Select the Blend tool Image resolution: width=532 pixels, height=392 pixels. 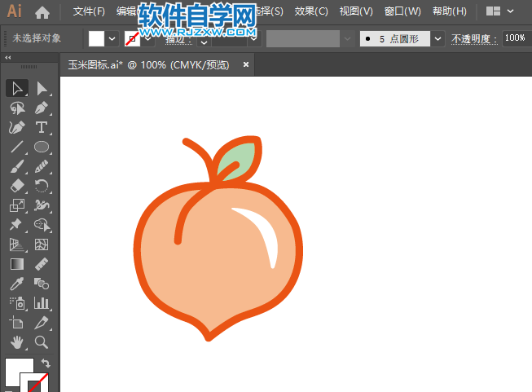pyautogui.click(x=42, y=284)
